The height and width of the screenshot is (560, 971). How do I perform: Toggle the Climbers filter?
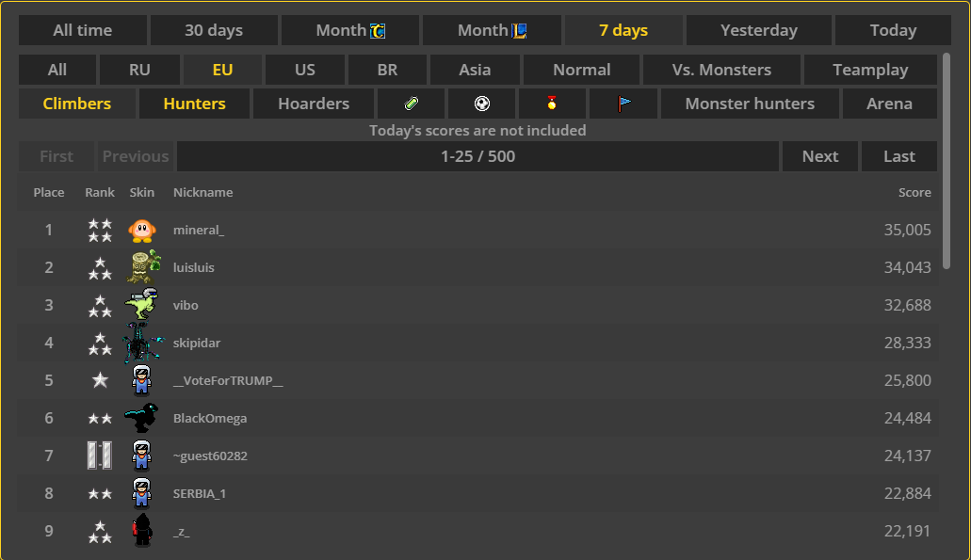(77, 104)
